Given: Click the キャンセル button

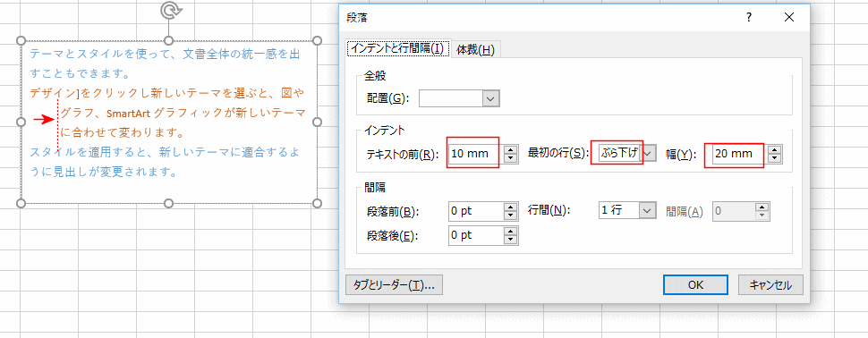Looking at the screenshot, I should (770, 285).
